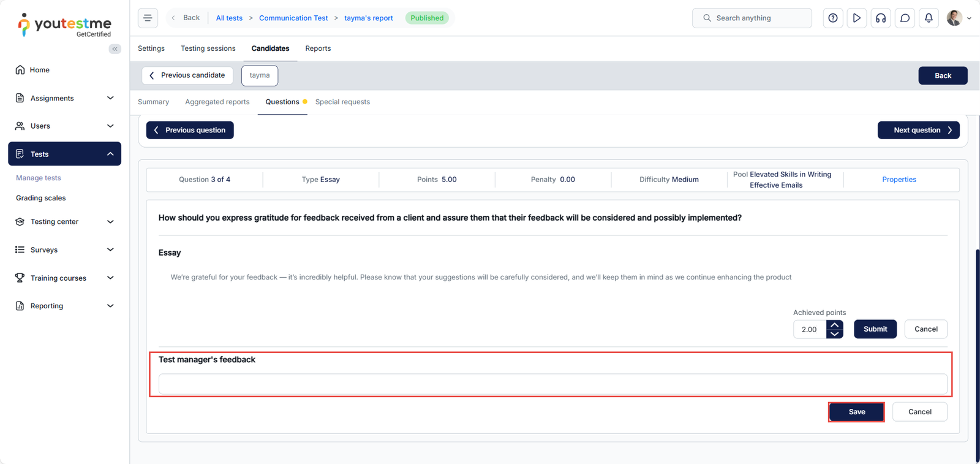The height and width of the screenshot is (464, 980).
Task: Submit the achieved points
Action: (x=875, y=329)
